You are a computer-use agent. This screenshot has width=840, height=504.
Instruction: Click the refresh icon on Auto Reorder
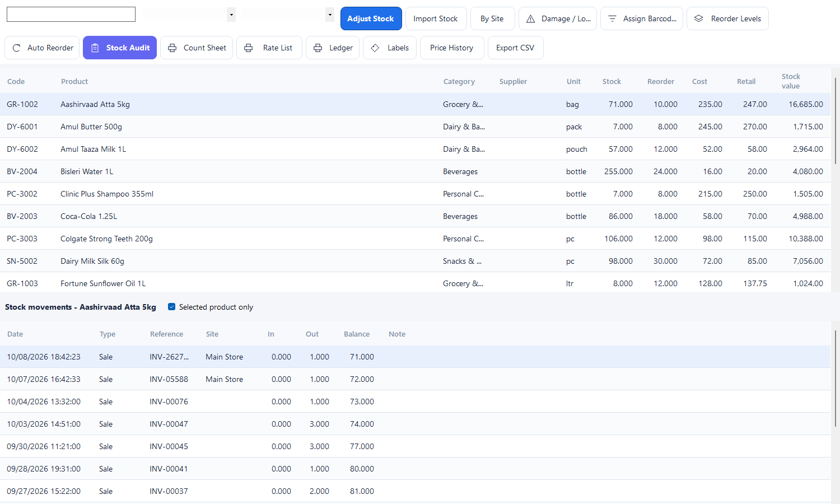click(x=16, y=48)
